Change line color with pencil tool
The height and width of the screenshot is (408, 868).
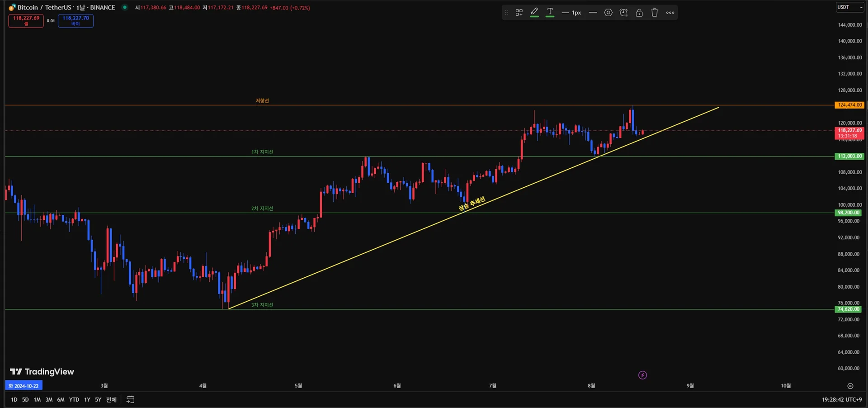[534, 13]
